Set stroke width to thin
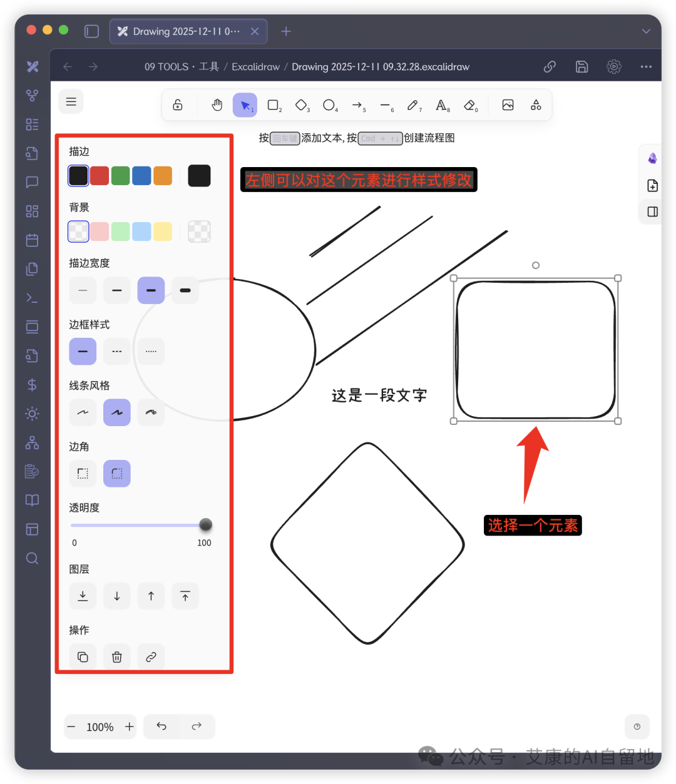The width and height of the screenshot is (676, 784). click(117, 290)
